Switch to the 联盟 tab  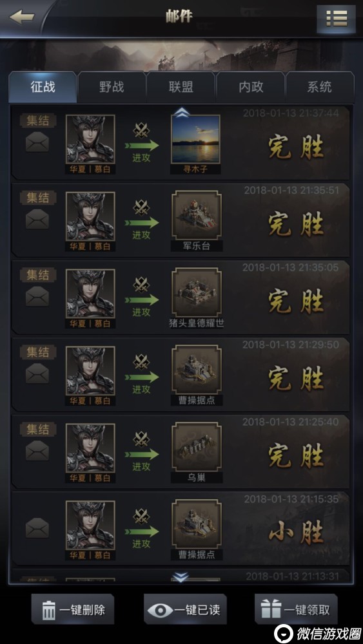pyautogui.click(x=181, y=87)
